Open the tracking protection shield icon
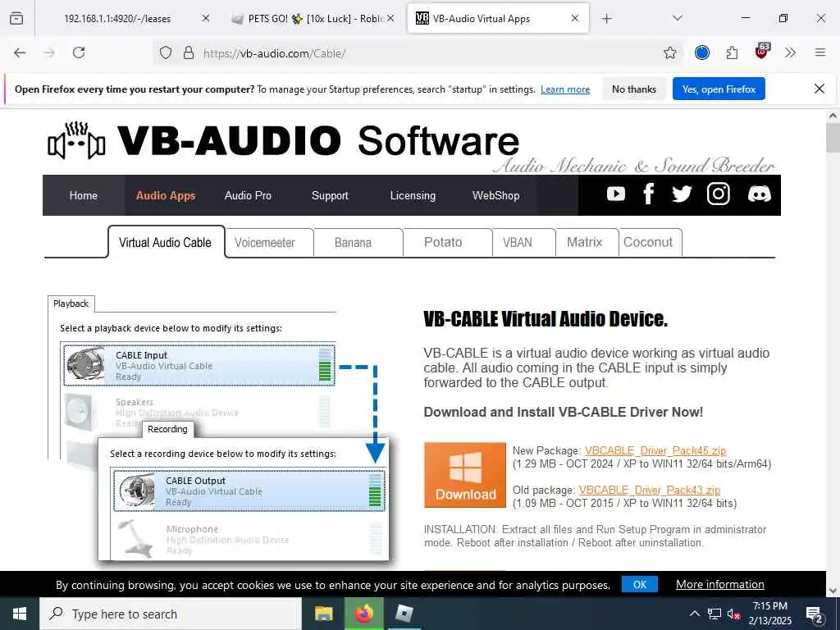840x630 pixels. [166, 52]
